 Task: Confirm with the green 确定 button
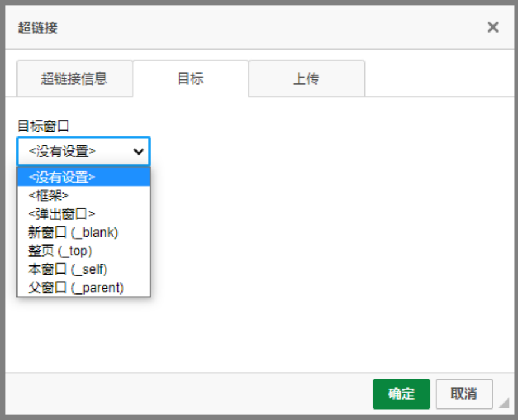click(x=401, y=394)
